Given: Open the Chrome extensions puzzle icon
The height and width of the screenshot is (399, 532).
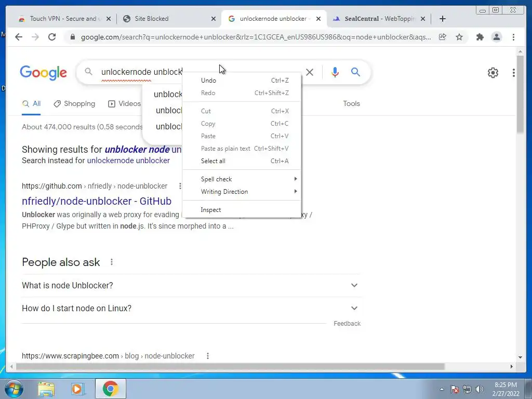Looking at the screenshot, I should coord(480,37).
